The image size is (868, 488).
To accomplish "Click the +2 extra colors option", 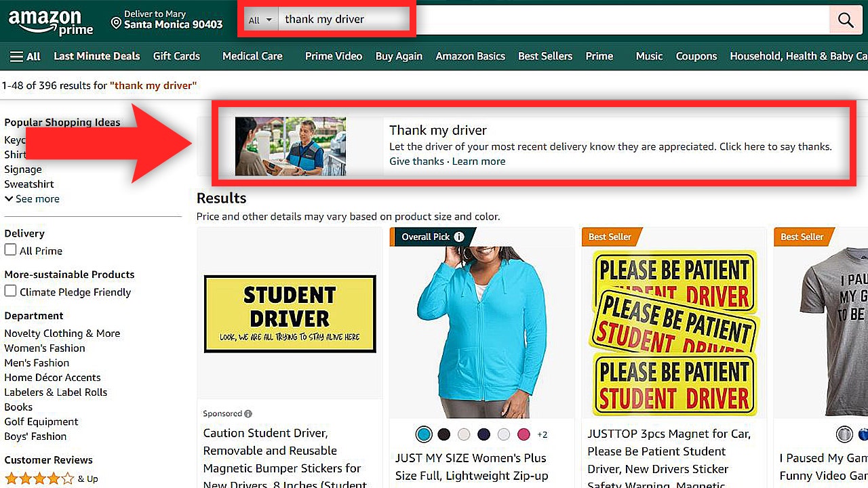I will [542, 434].
